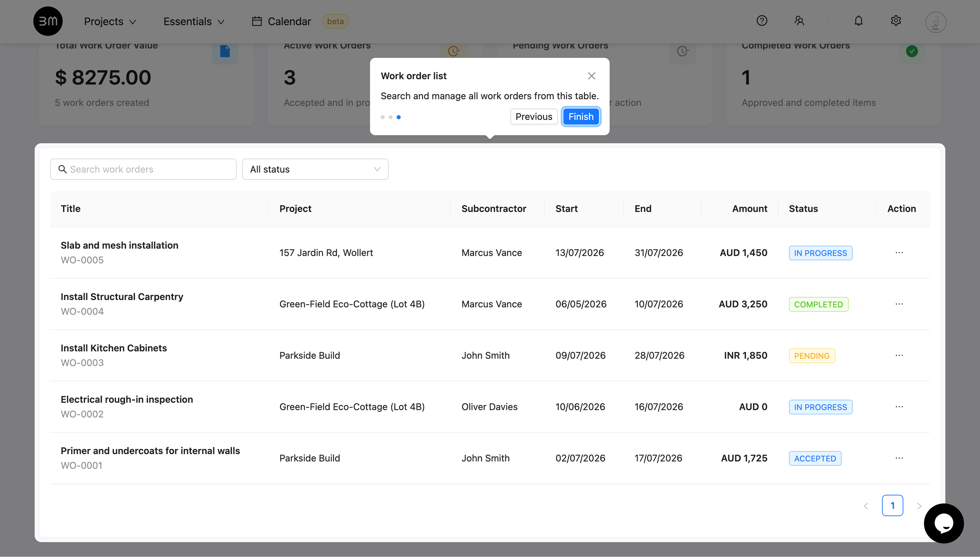Open the notifications bell
Image resolution: width=980 pixels, height=557 pixels.
pos(858,21)
